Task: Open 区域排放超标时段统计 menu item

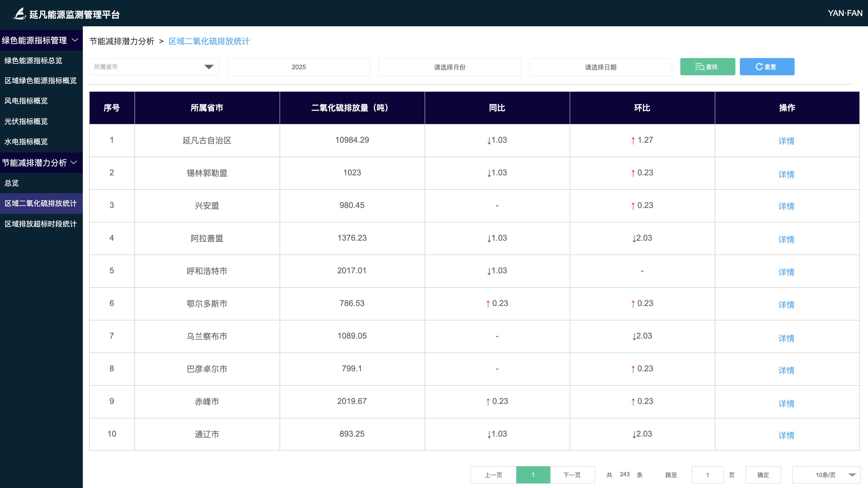Action: click(40, 224)
